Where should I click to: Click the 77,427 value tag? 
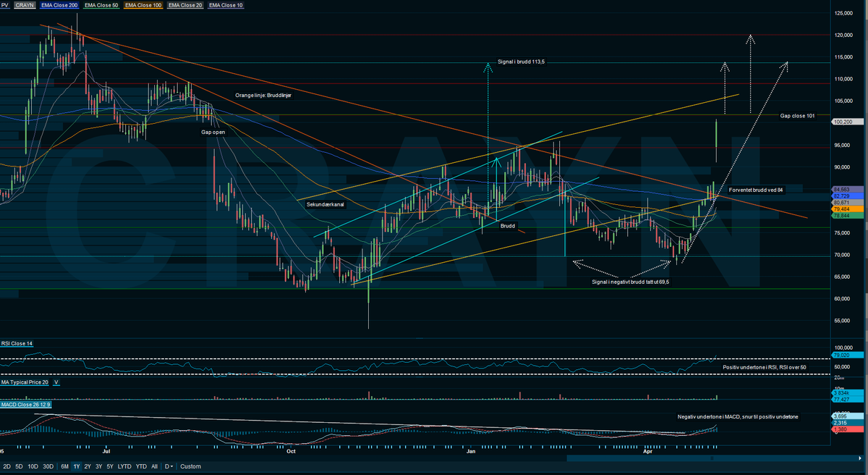tap(847, 399)
